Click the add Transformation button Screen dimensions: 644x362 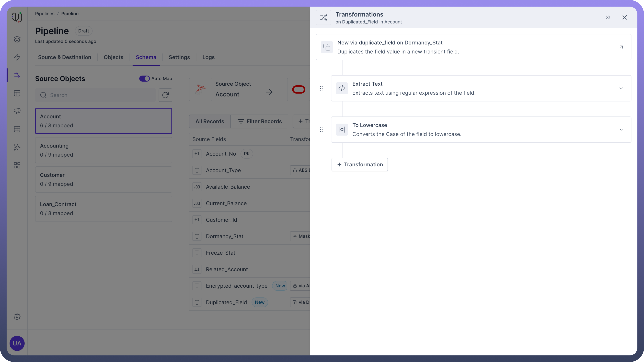(x=359, y=165)
